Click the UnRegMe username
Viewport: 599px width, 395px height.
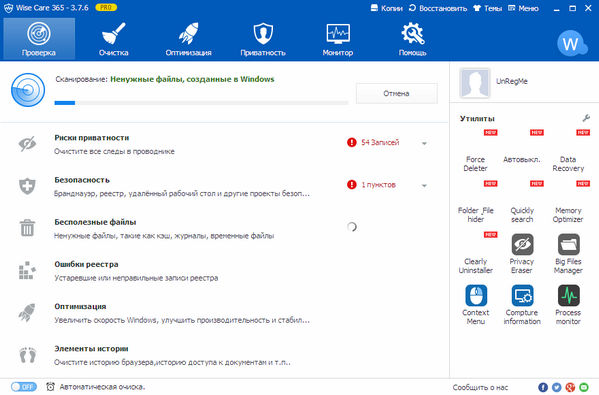coord(512,81)
